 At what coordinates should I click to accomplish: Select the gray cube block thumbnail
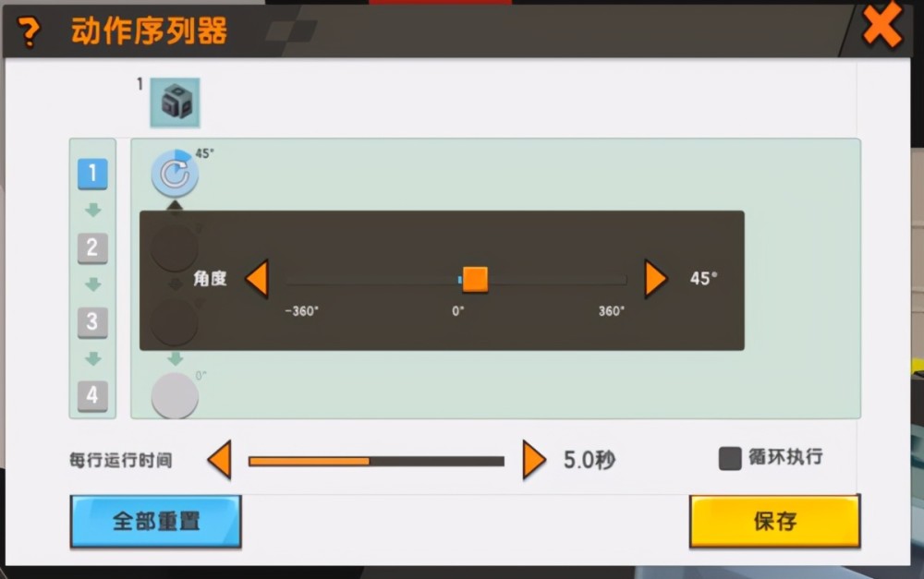click(175, 103)
